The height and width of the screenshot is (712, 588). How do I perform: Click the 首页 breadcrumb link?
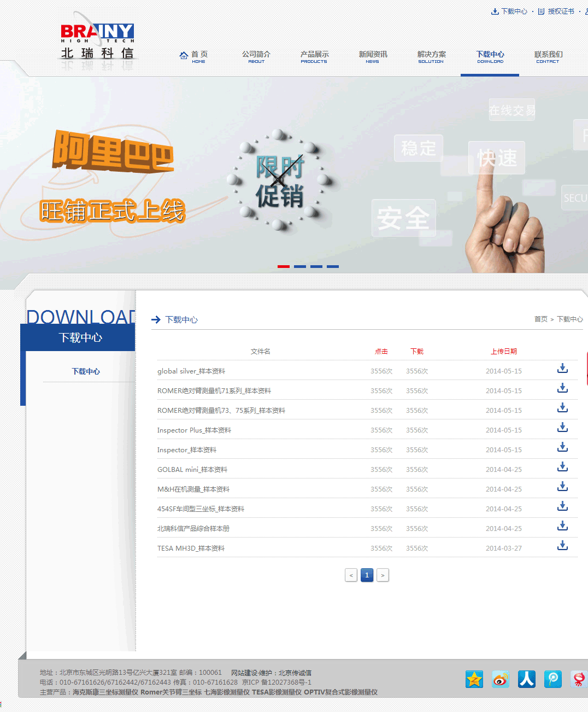coord(541,319)
